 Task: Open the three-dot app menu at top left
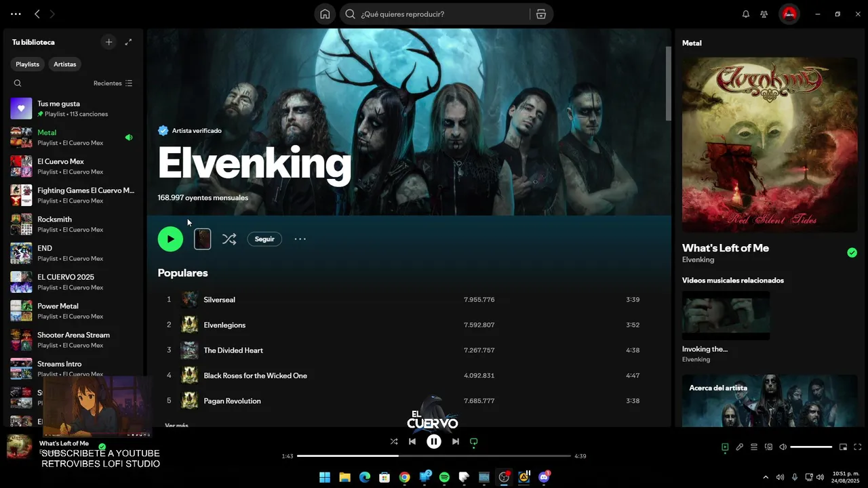[16, 14]
